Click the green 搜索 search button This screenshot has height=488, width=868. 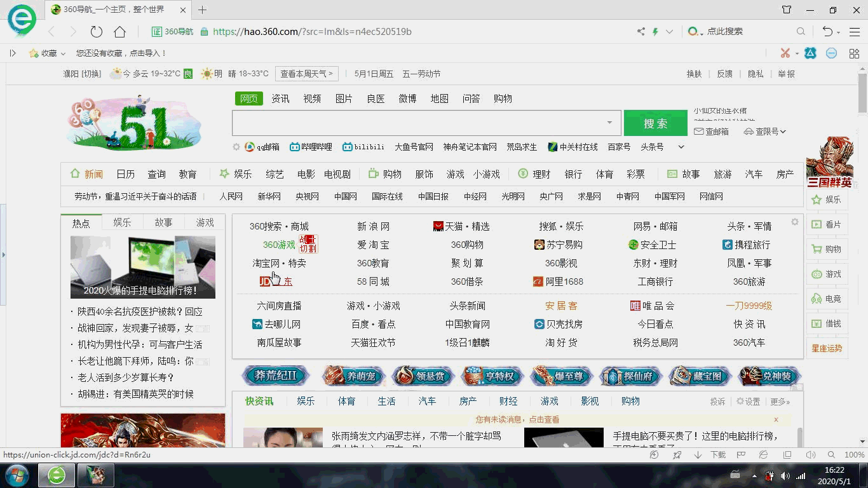point(655,122)
